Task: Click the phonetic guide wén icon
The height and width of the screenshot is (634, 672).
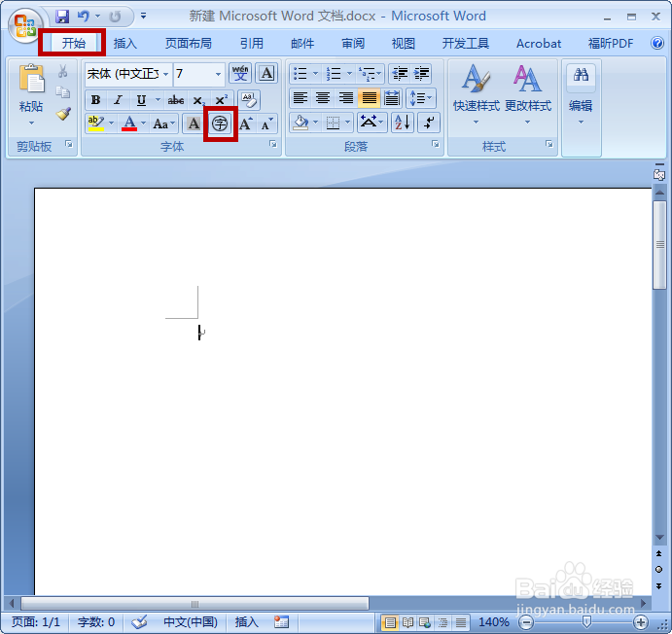Action: (x=240, y=73)
